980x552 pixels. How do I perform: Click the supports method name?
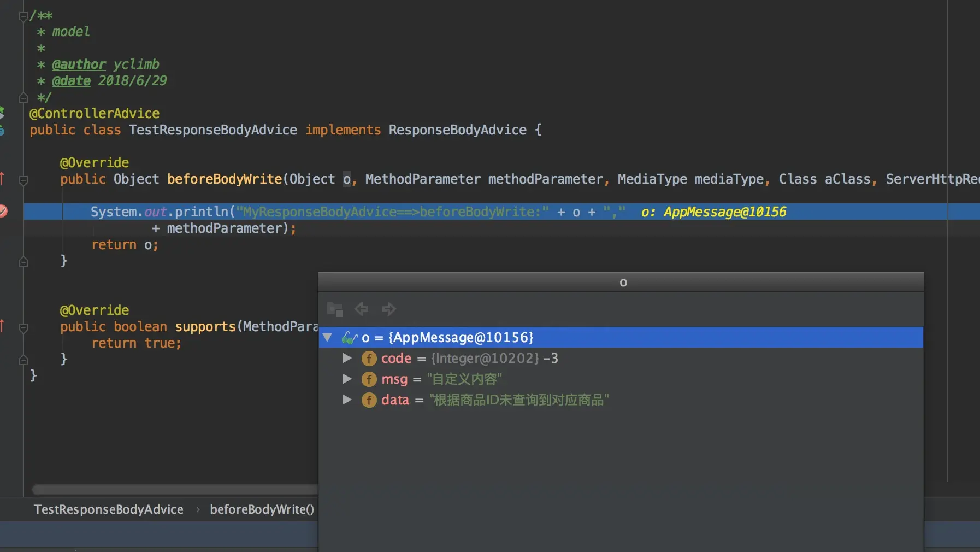(x=205, y=327)
